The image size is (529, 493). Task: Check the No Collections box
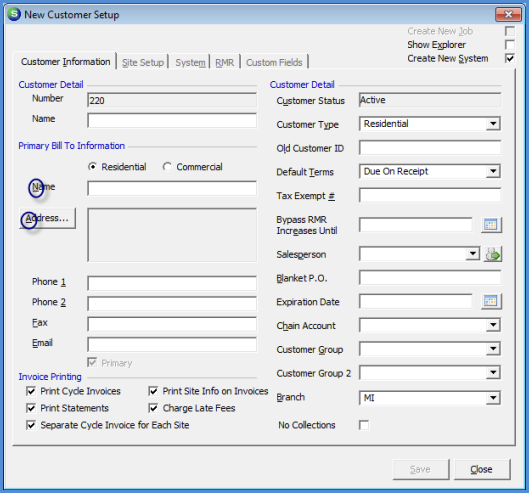tap(364, 425)
